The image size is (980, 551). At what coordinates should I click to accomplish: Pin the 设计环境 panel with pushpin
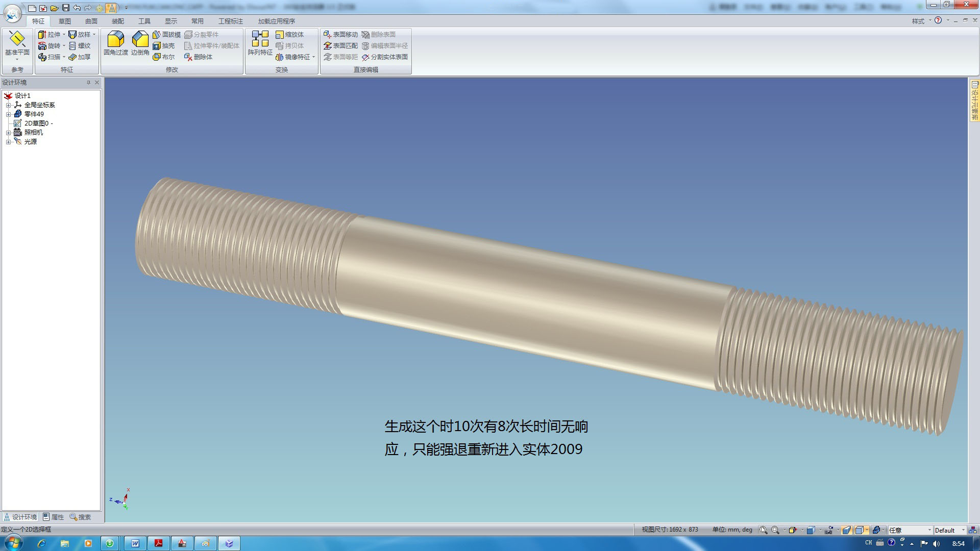[x=88, y=82]
